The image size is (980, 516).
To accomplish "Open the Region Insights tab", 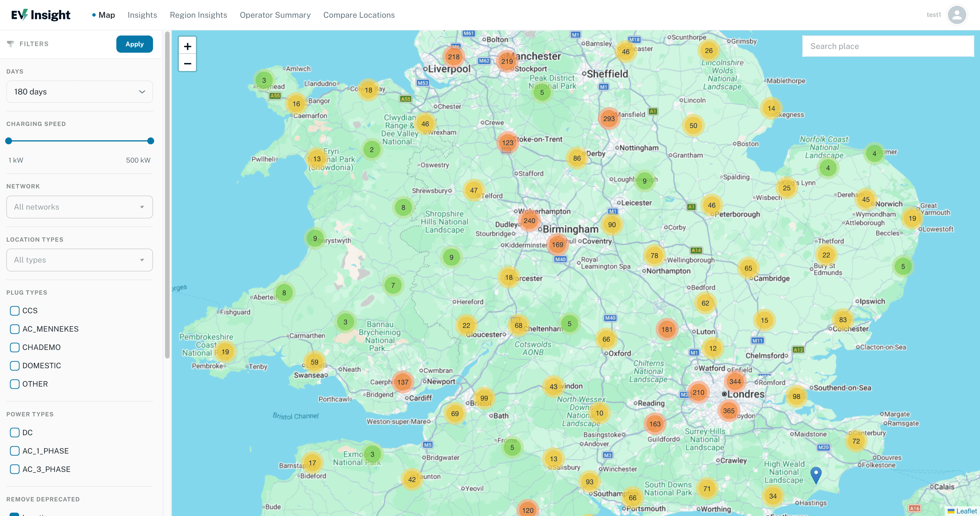I will [x=198, y=15].
